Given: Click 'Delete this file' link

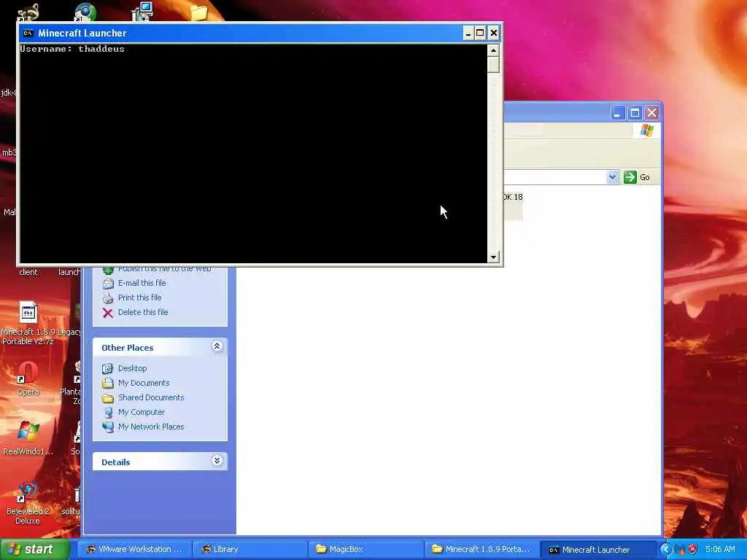Looking at the screenshot, I should (143, 312).
